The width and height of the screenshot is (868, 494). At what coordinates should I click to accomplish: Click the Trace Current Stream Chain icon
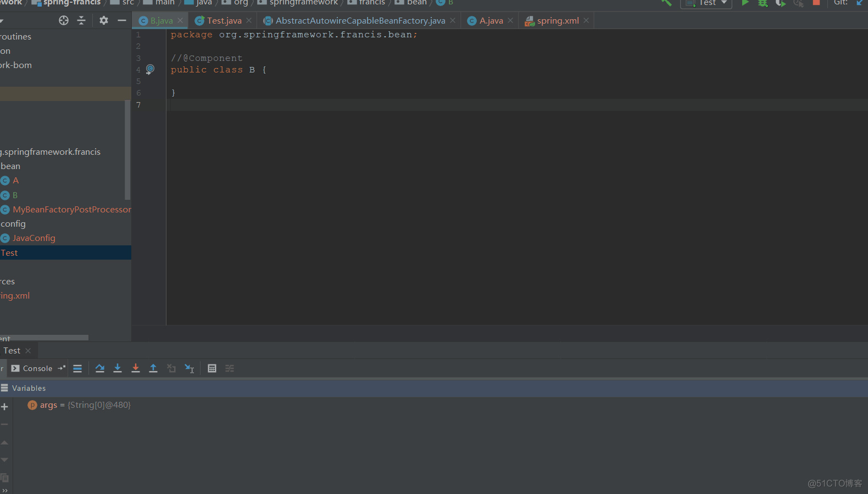(x=230, y=368)
